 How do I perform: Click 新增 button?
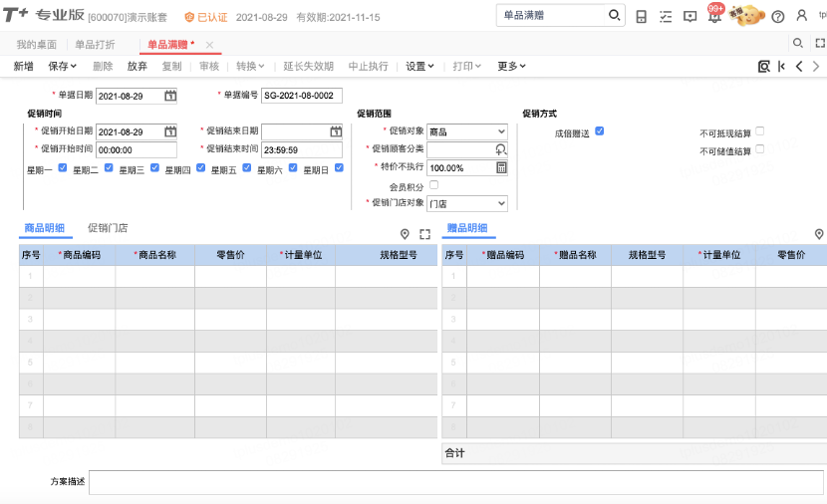23,67
